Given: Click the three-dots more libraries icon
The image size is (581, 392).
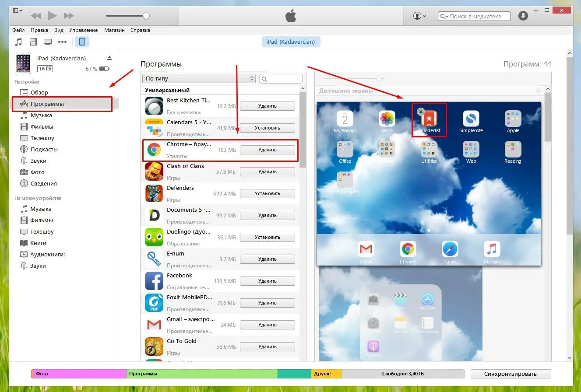Looking at the screenshot, I should pyautogui.click(x=63, y=42).
